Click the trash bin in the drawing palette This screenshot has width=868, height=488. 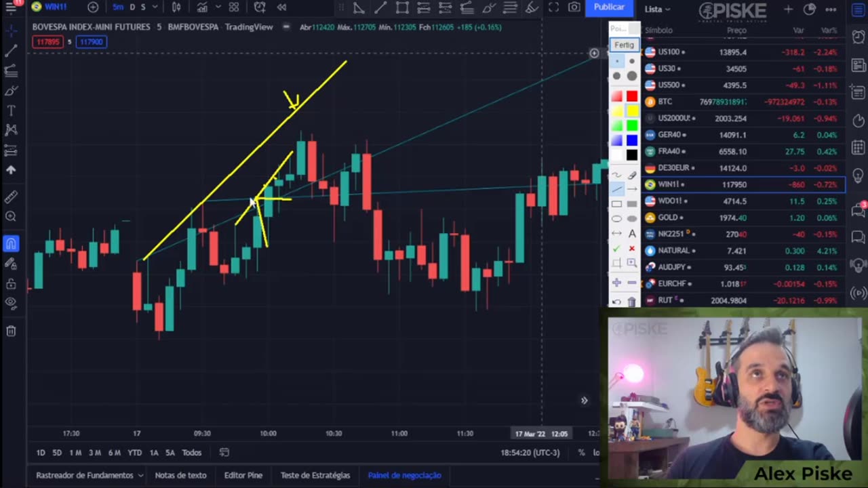point(632,302)
